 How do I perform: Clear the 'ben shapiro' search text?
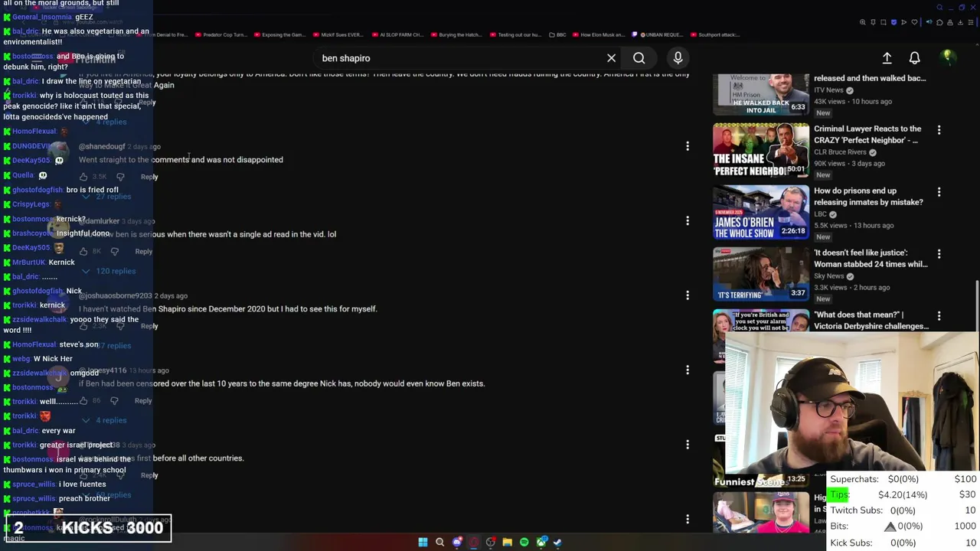pyautogui.click(x=611, y=58)
